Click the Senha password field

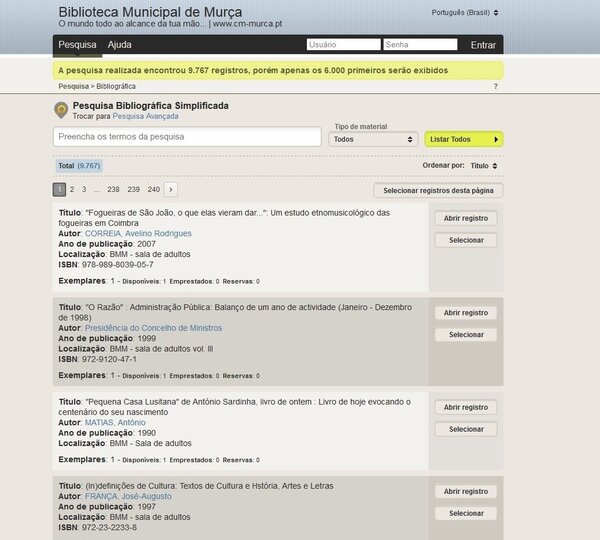(x=419, y=45)
